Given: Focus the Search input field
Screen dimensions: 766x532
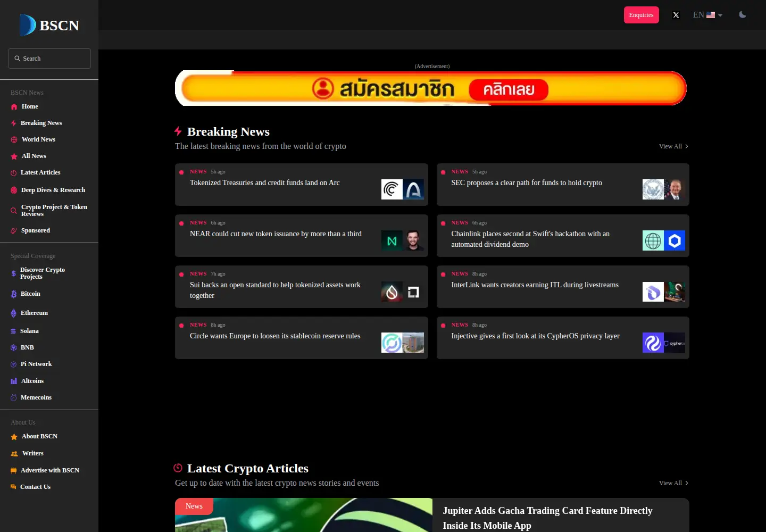Looking at the screenshot, I should pos(49,59).
